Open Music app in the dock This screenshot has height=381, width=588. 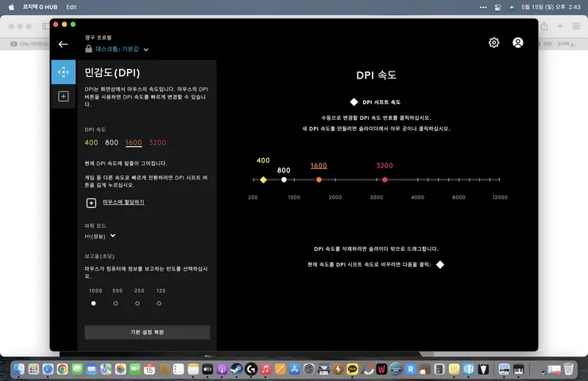tap(265, 369)
